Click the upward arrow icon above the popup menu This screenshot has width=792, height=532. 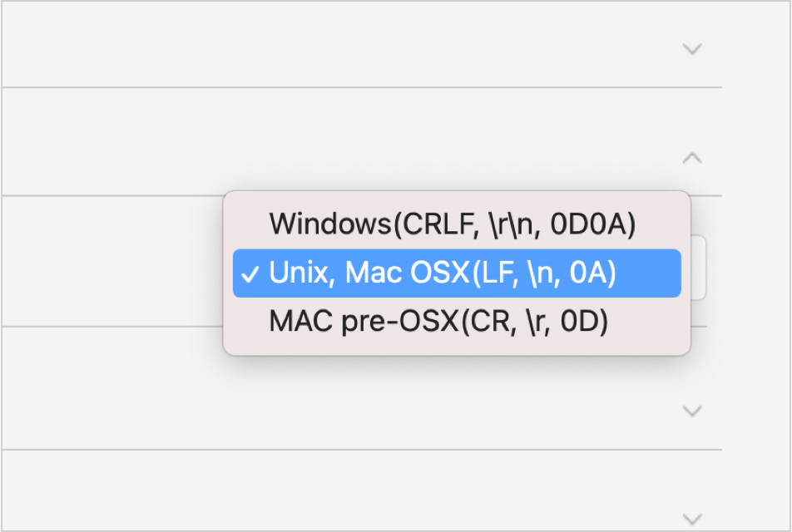pos(692,157)
